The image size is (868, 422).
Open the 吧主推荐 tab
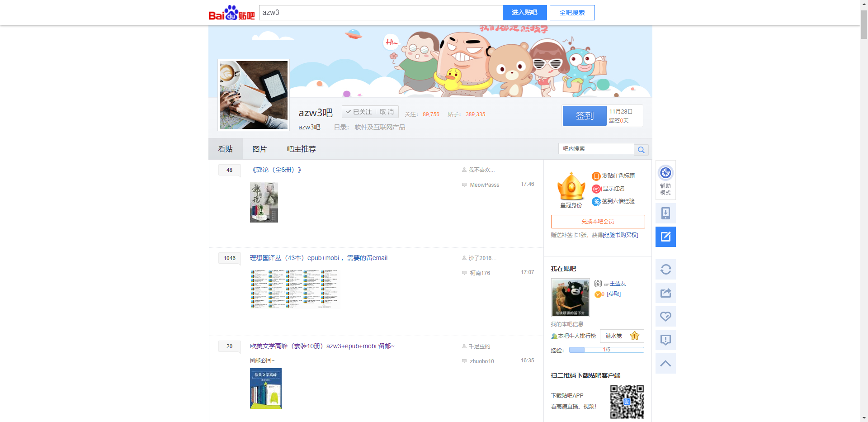pyautogui.click(x=301, y=149)
